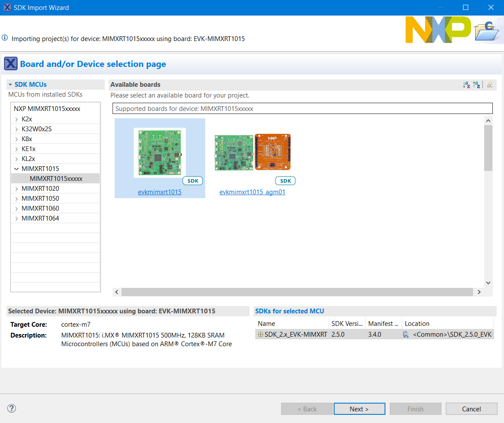Click the location file icon before <Common>
Viewport: 504px width, 423px height.
tap(406, 334)
